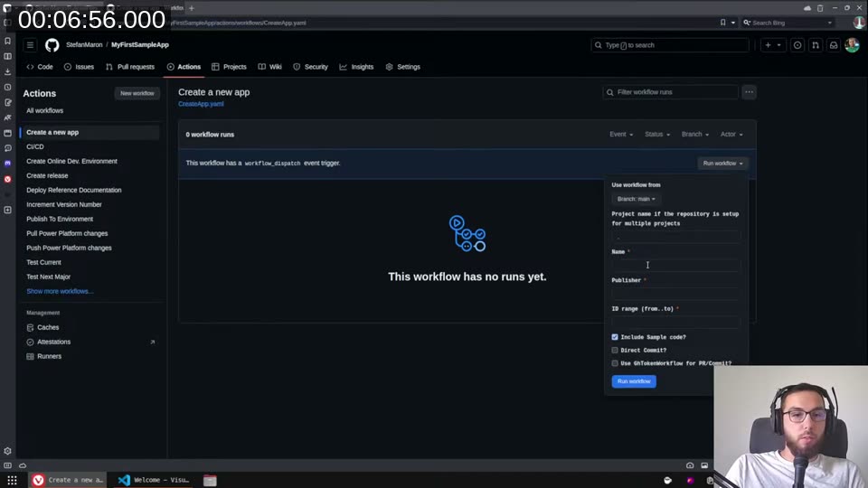This screenshot has width=868, height=488.
Task: Click the Publisher input field
Action: 676,294
